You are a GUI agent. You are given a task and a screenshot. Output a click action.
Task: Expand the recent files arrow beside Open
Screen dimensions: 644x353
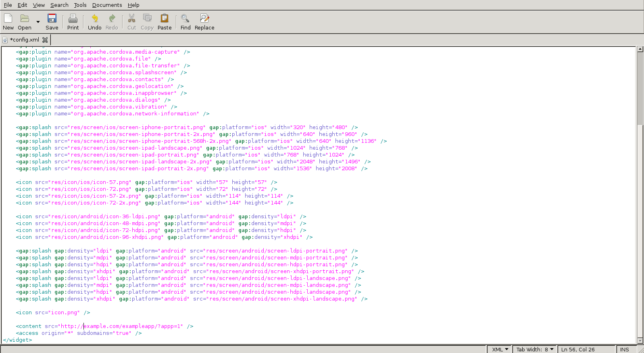38,22
